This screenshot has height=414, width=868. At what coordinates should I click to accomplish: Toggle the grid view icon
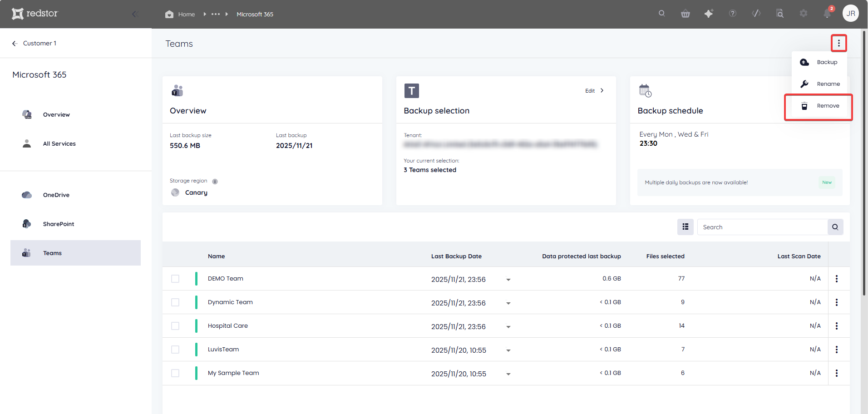pyautogui.click(x=686, y=227)
